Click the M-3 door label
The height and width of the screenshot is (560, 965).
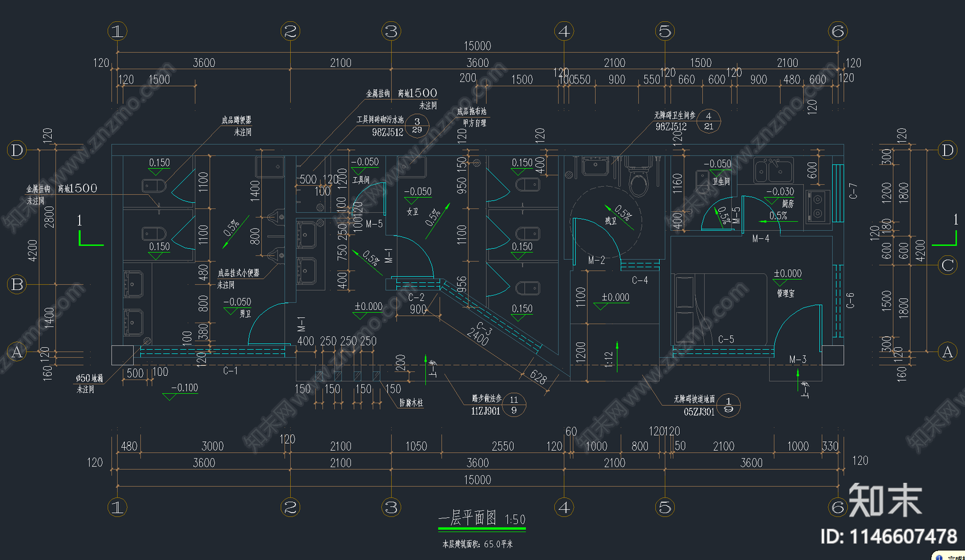[x=797, y=359]
